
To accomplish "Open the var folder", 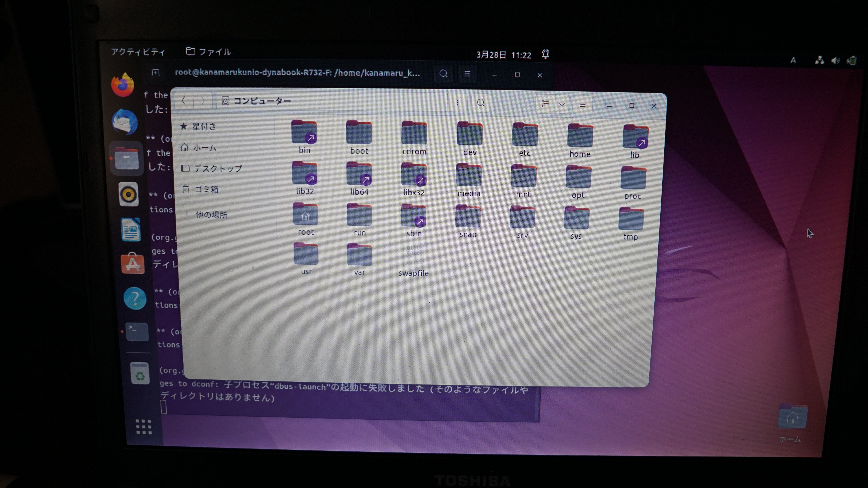I will pyautogui.click(x=359, y=260).
